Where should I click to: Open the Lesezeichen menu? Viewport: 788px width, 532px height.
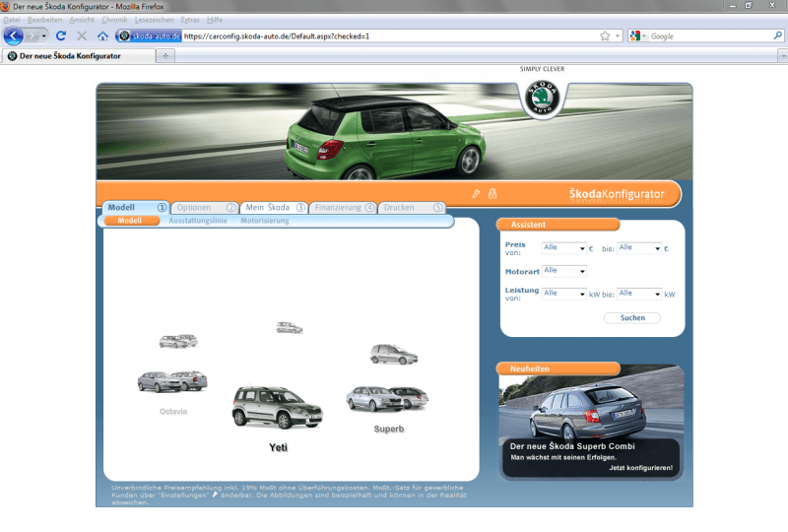click(x=154, y=20)
